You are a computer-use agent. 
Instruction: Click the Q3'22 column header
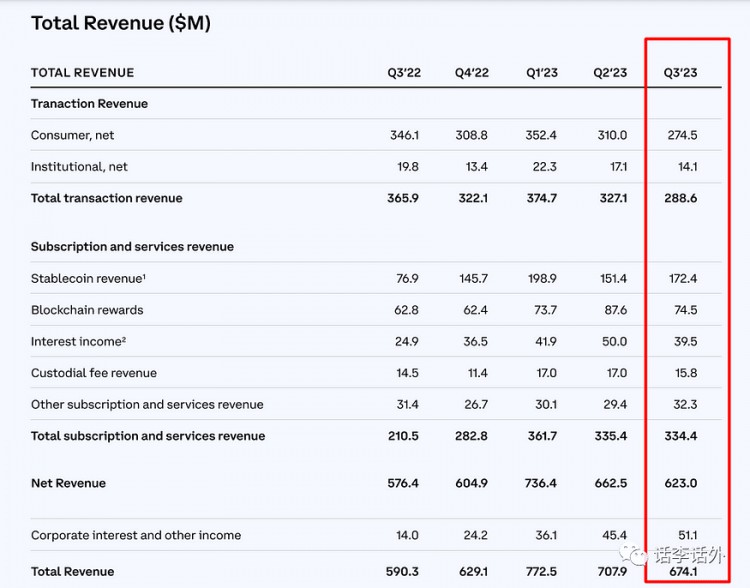404,73
